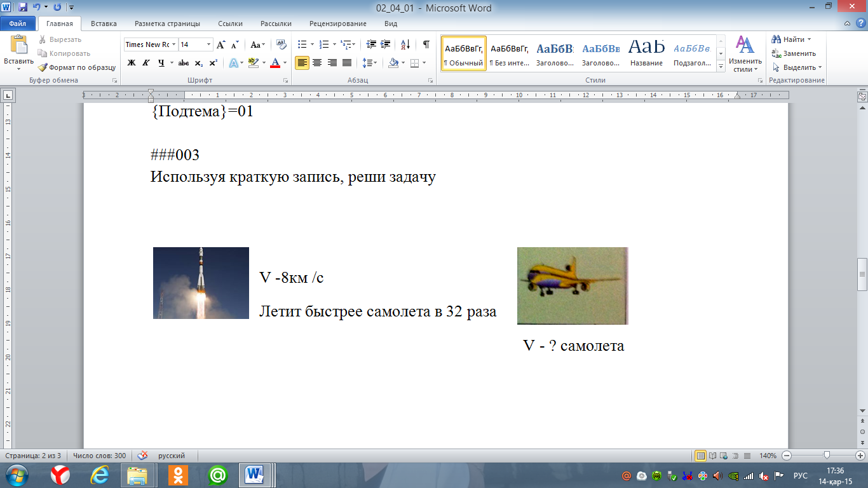Select the airplane picture
Screen dimensions: 868x488
pyautogui.click(x=573, y=286)
